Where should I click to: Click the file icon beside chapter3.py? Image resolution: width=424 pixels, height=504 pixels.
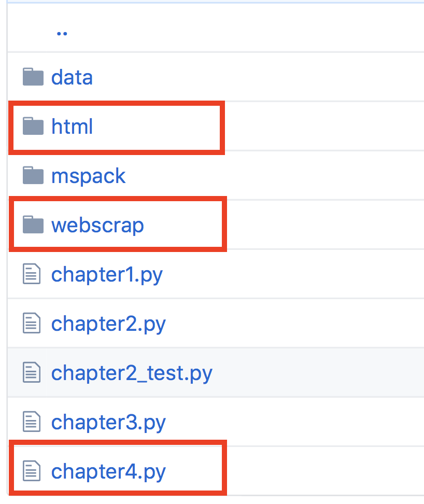32,422
